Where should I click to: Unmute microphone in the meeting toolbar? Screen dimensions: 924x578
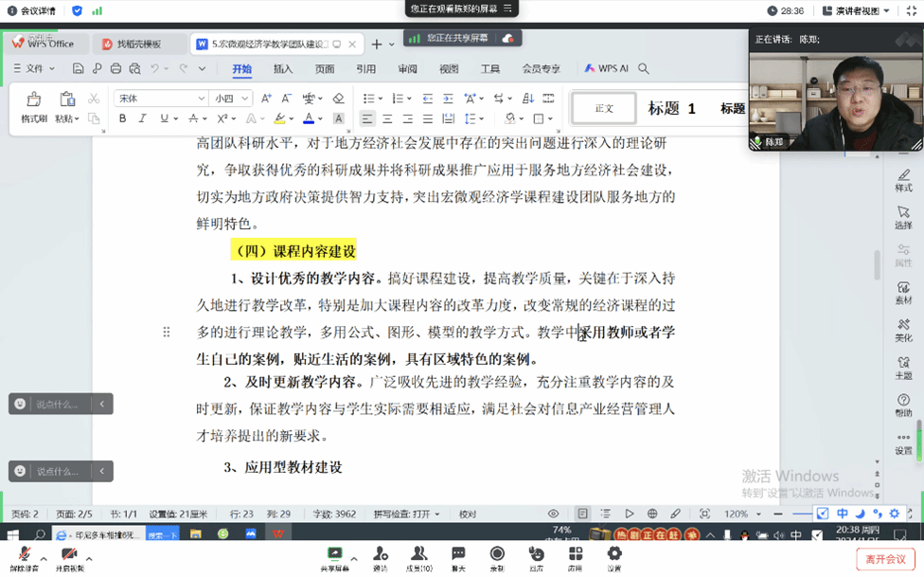click(25, 557)
